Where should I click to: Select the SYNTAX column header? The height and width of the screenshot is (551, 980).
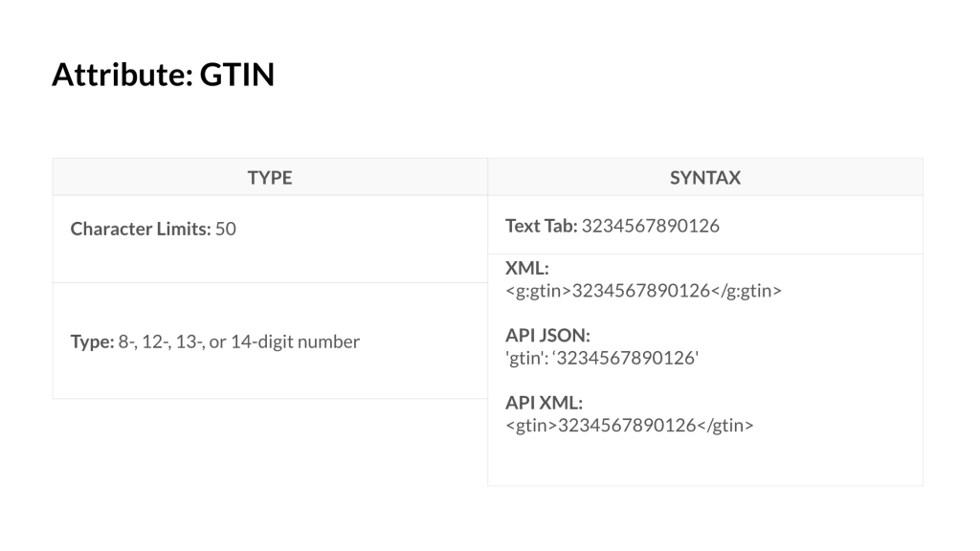tap(705, 177)
